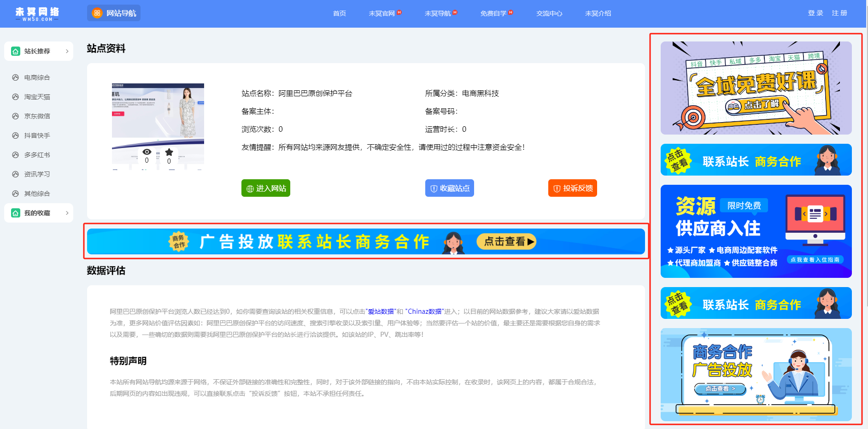
Task: Open the 资源供应商入住 banner
Action: [x=756, y=231]
